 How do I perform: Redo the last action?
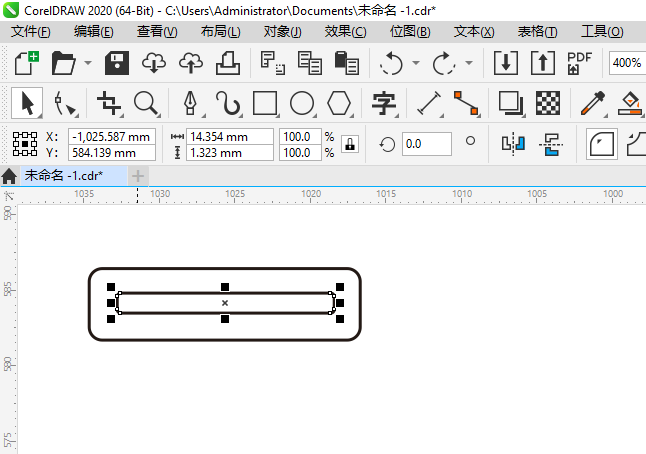pyautogui.click(x=444, y=63)
